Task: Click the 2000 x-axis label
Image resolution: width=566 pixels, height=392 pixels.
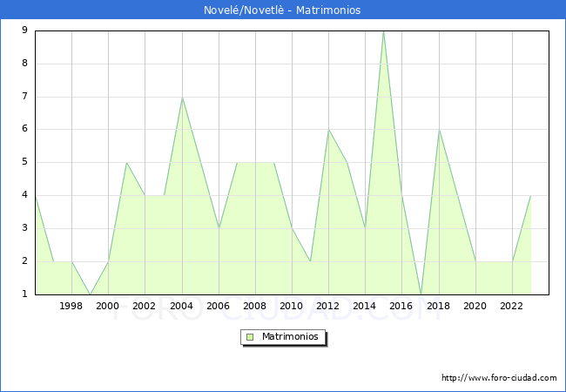Action: pyautogui.click(x=108, y=307)
